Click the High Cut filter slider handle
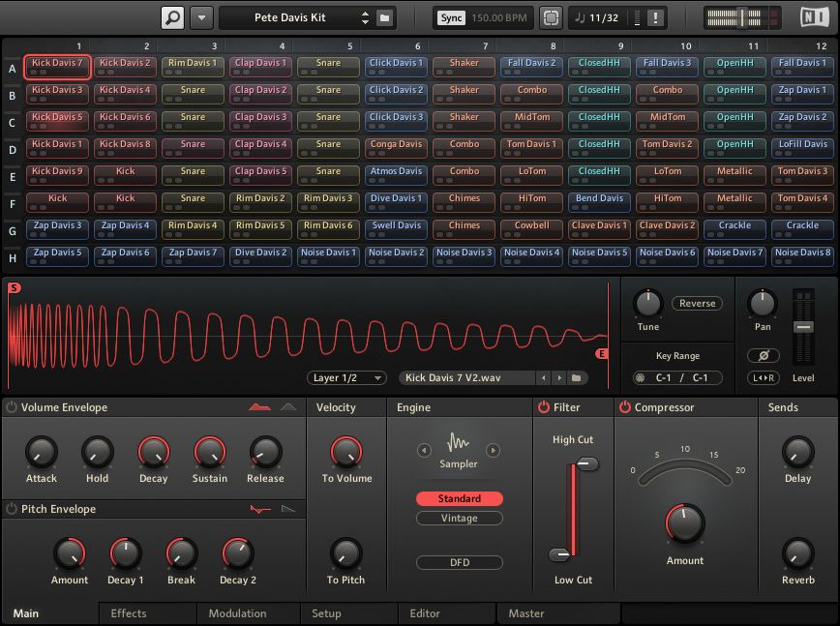840x626 pixels. pyautogui.click(x=586, y=463)
